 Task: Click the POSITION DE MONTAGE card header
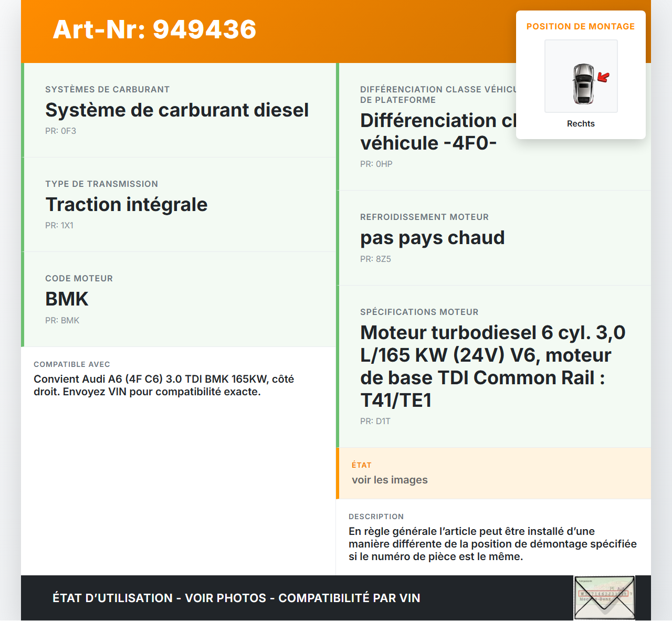click(x=581, y=26)
